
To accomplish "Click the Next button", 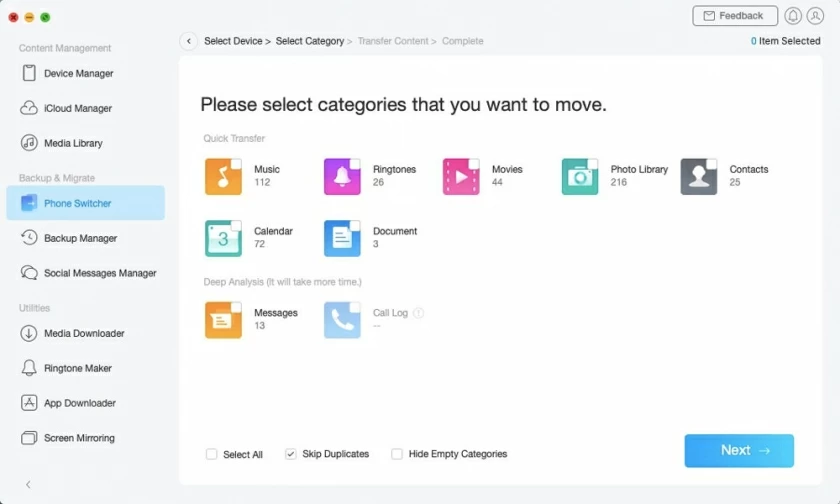I will tap(739, 451).
